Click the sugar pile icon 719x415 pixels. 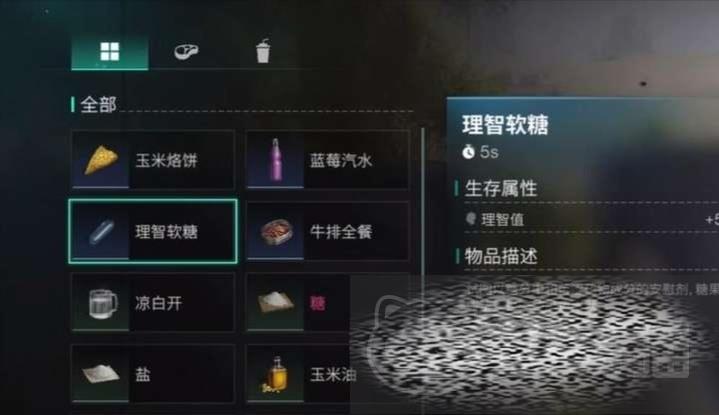coord(276,302)
